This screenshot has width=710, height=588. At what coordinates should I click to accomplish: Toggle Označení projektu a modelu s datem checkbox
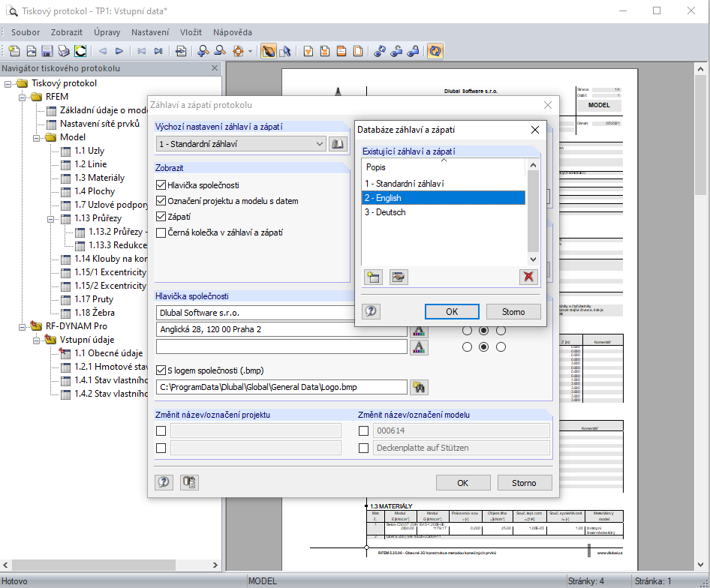tap(161, 200)
